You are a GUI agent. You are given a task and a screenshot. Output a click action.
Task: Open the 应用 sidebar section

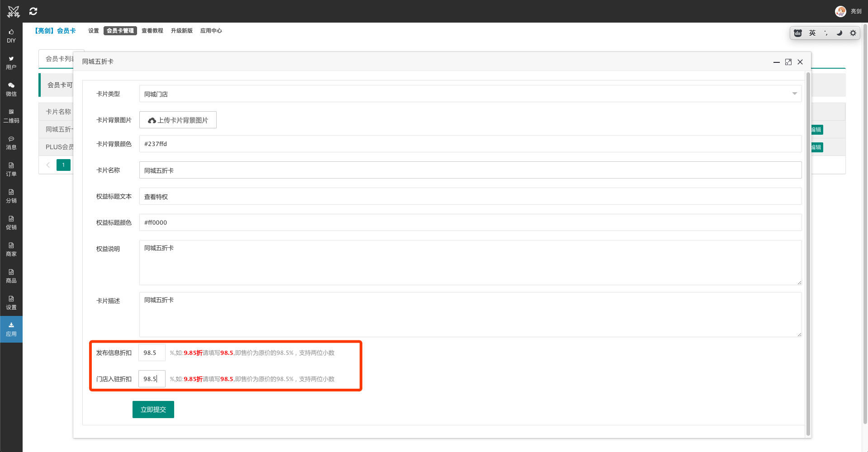coord(11,330)
